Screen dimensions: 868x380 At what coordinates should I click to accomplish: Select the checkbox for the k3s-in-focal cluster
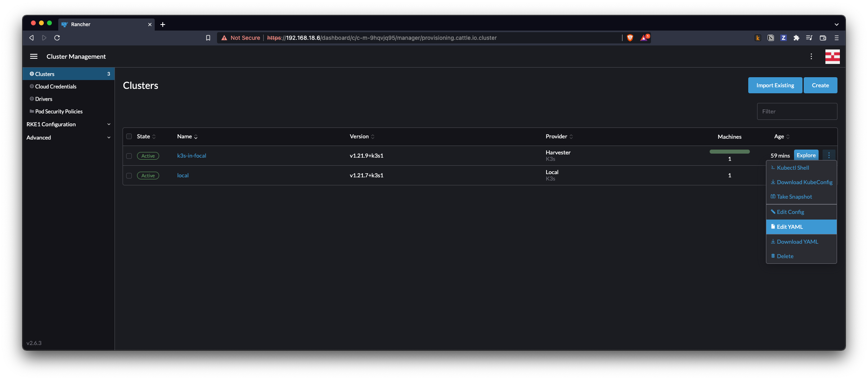129,156
